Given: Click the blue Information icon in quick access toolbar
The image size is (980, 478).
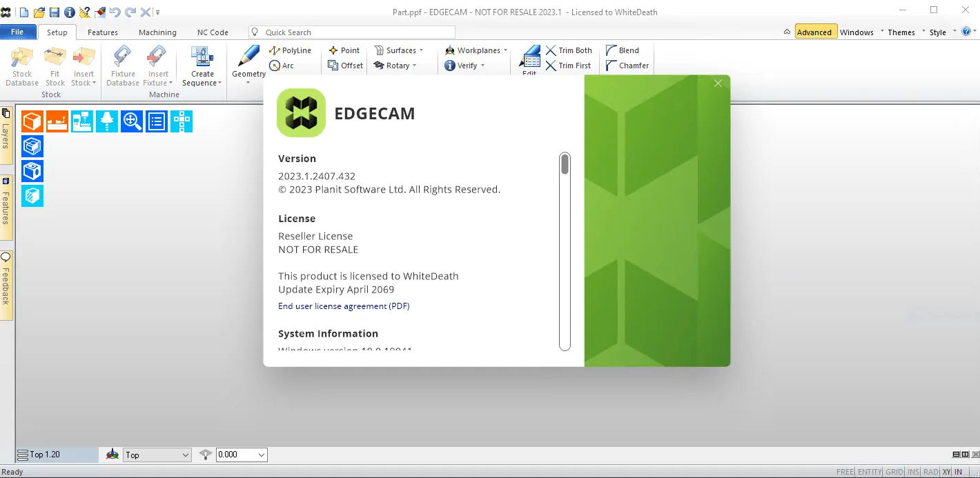Looking at the screenshot, I should pos(69,12).
